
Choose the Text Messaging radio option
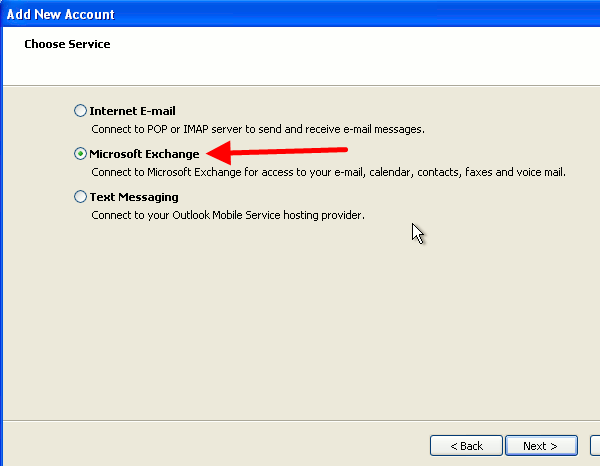(x=80, y=197)
